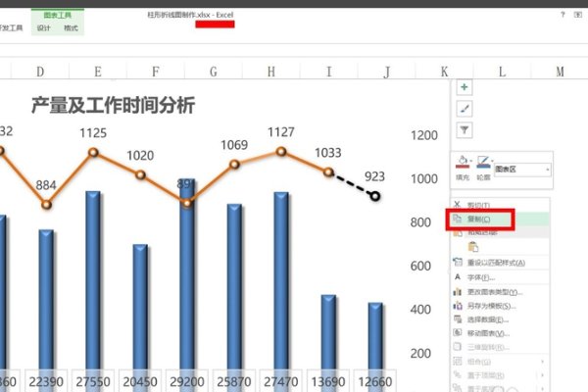The image size is (588, 392).
Task: Open the Chart Elements plus button
Action: [x=465, y=87]
